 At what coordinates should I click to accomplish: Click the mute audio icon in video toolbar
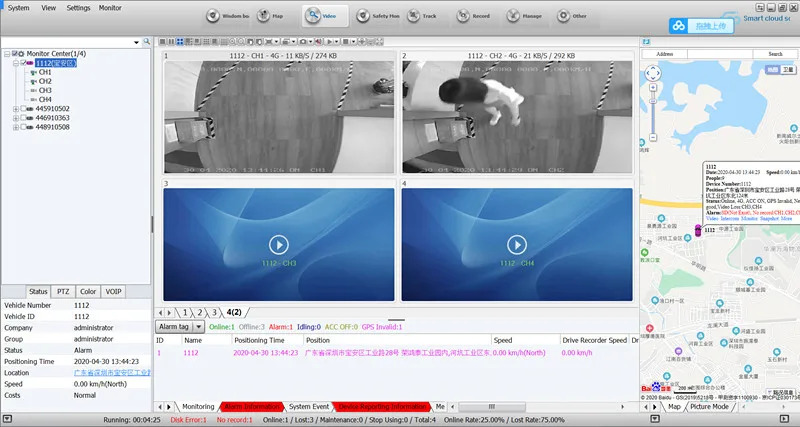click(318, 41)
